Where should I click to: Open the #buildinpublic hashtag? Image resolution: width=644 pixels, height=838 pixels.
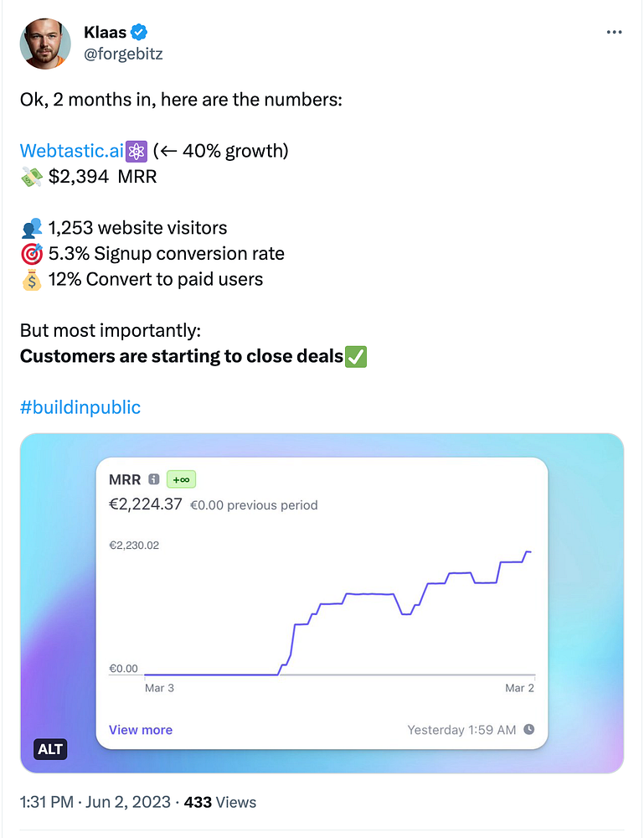(x=80, y=407)
